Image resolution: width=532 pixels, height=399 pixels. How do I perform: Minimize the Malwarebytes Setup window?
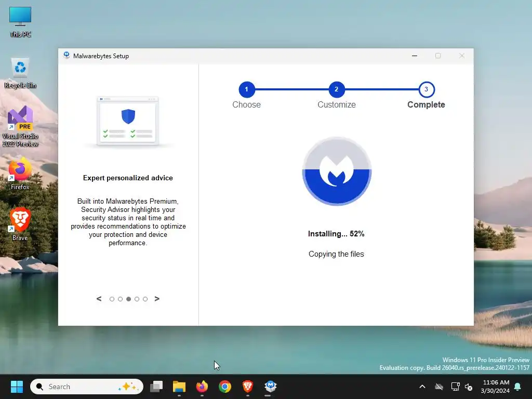click(x=414, y=56)
